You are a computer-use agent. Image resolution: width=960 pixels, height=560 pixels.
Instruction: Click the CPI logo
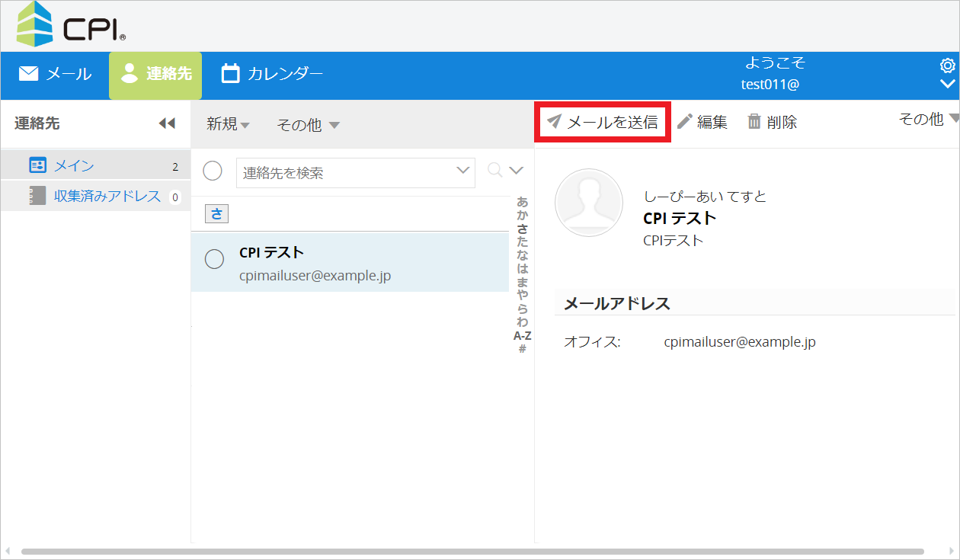pyautogui.click(x=71, y=26)
